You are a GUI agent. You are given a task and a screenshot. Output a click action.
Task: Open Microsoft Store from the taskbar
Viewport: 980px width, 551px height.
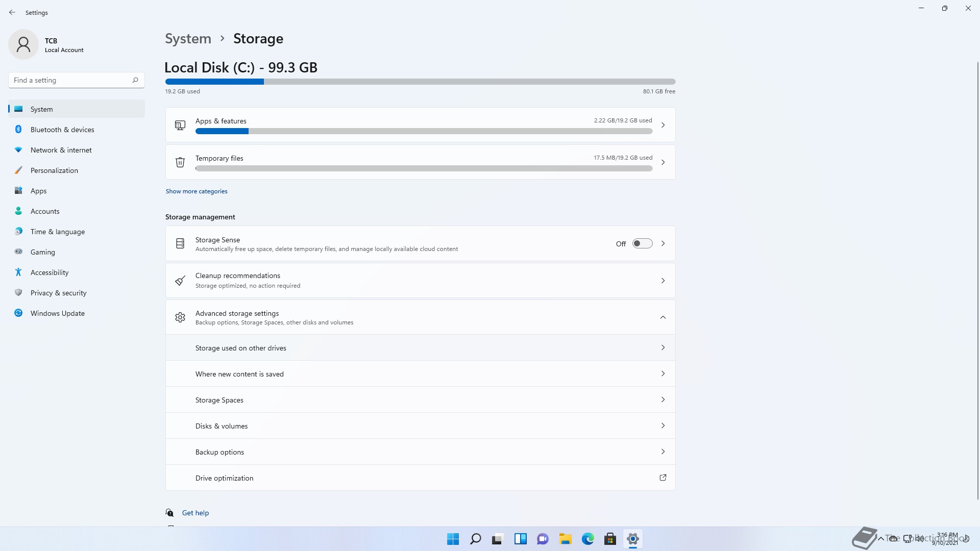tap(610, 539)
